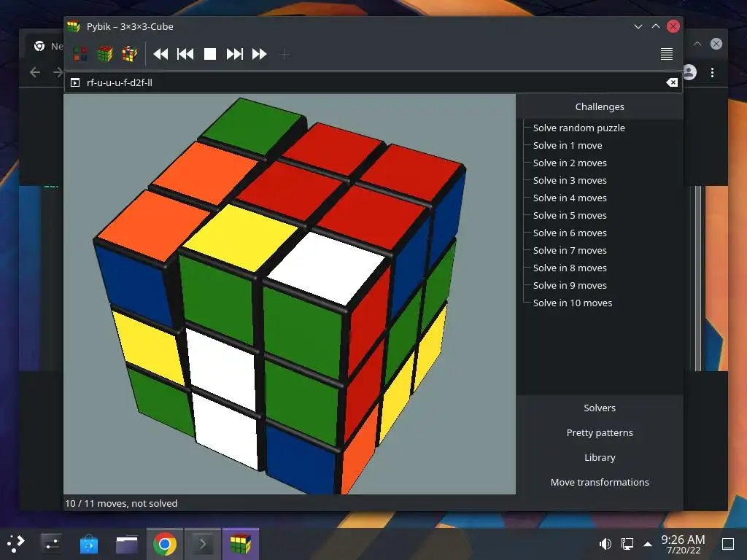Screen dimensions: 747x560
Task: Open network connections tray icon
Action: click(x=627, y=544)
